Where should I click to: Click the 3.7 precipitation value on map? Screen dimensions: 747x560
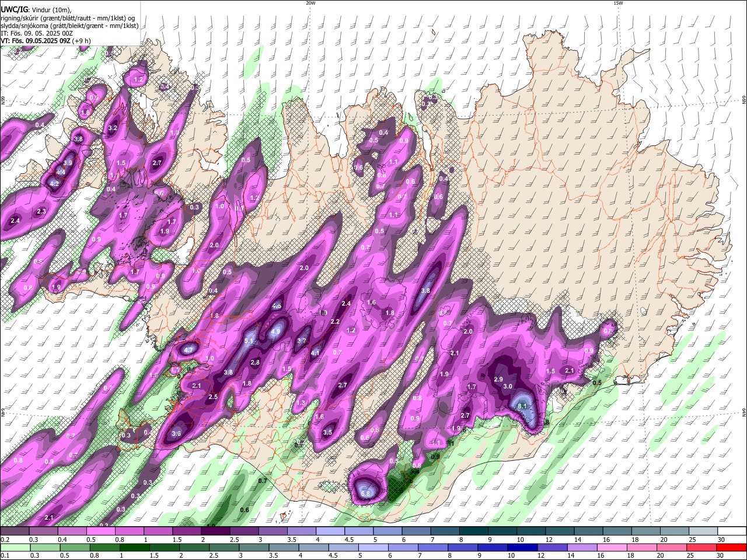(302, 341)
